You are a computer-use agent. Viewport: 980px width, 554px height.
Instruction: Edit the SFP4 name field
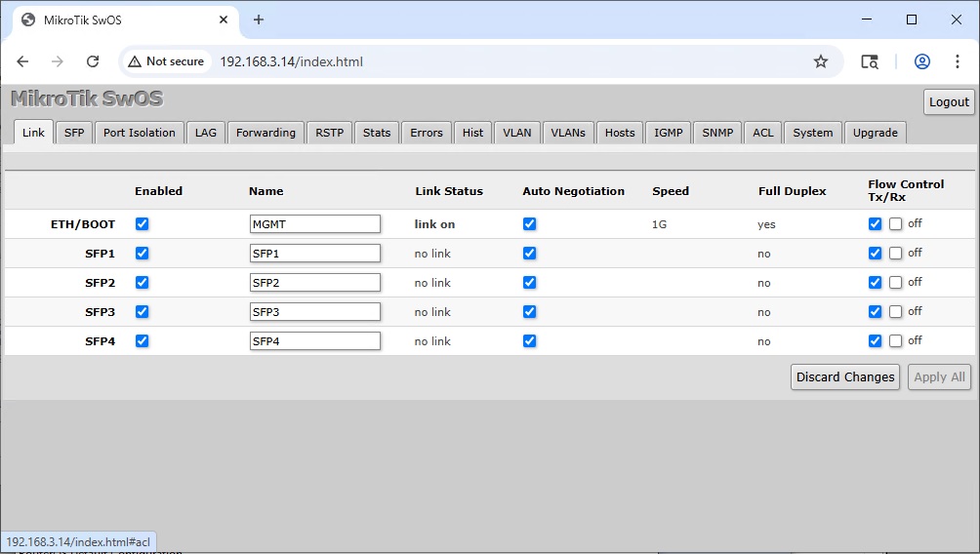pyautogui.click(x=315, y=341)
